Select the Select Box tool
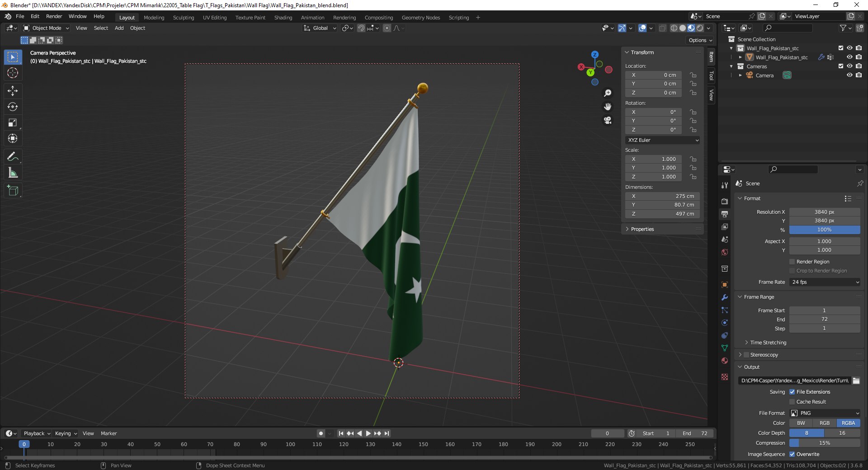Viewport: 868px width, 470px height. point(13,57)
